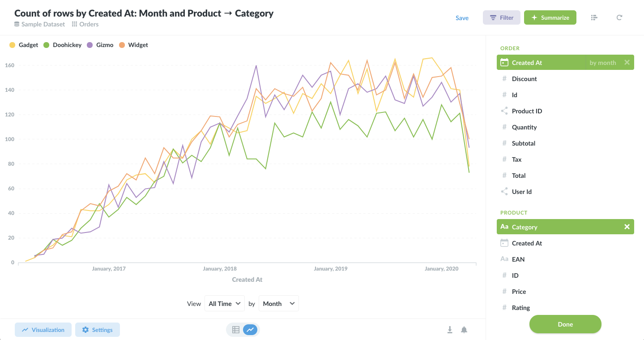Toggle Gadget series in legend
This screenshot has height=340, width=644.
[24, 45]
